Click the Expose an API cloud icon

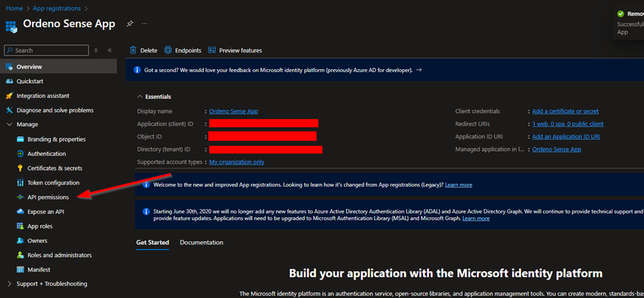coord(20,212)
